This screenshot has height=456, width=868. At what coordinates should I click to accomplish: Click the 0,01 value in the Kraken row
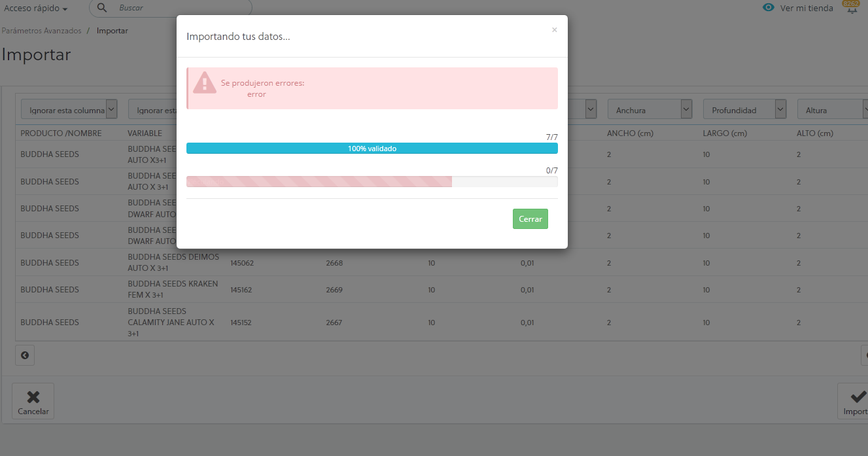(x=527, y=290)
